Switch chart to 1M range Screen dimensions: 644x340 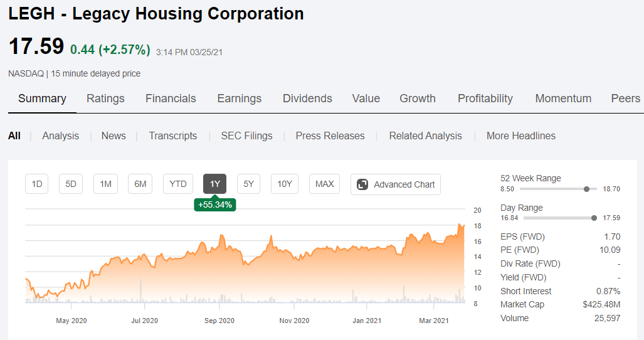pos(105,184)
